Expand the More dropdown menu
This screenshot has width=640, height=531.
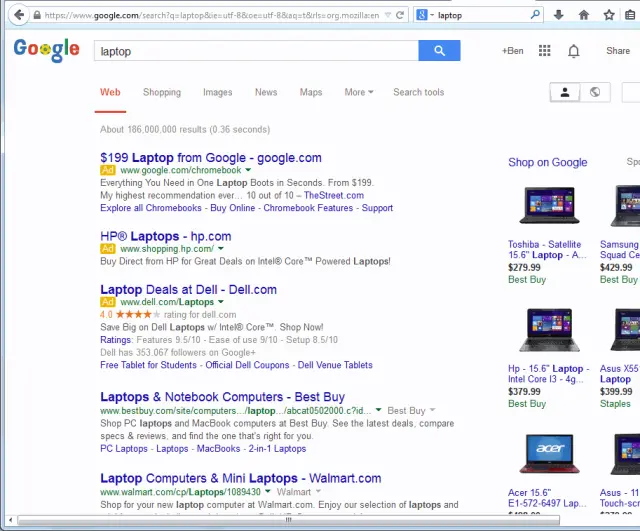pos(359,92)
